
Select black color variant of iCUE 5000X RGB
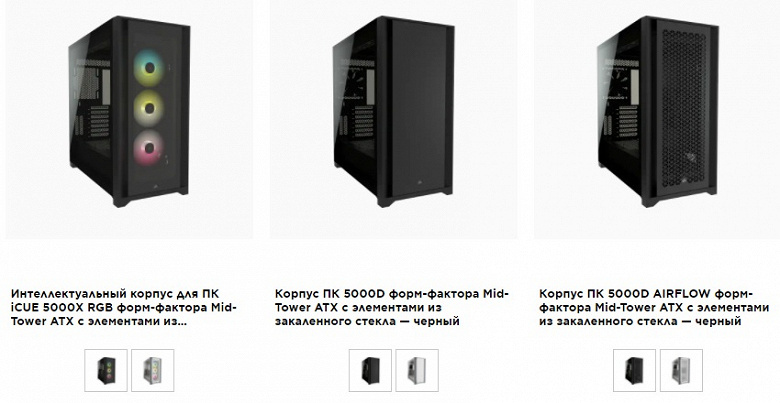coord(106,370)
